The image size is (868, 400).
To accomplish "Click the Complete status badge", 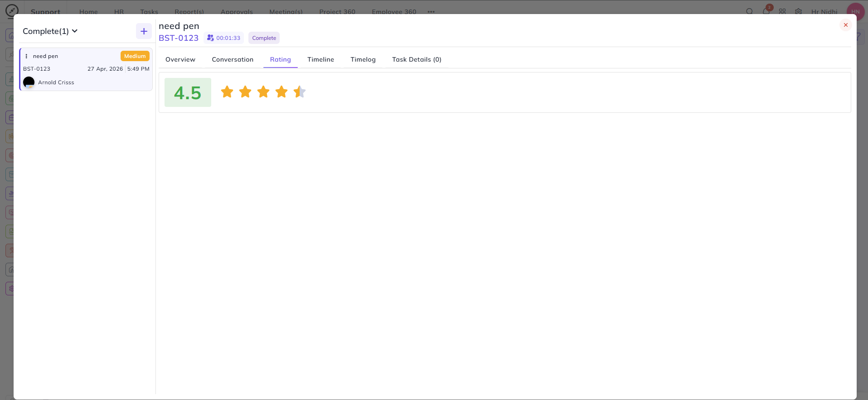I will point(264,38).
